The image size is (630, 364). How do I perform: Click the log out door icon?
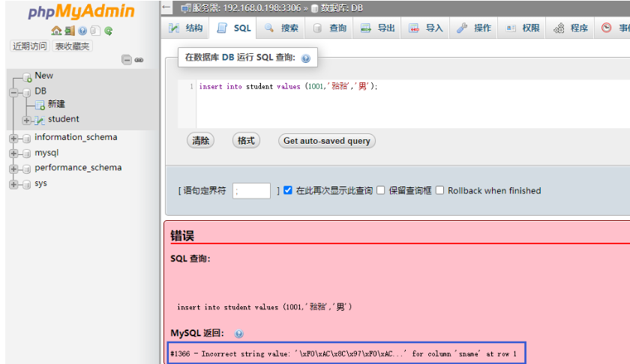point(70,31)
